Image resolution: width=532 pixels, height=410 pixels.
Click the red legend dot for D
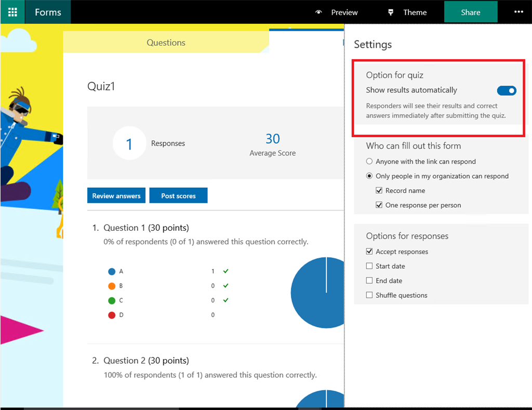(112, 315)
